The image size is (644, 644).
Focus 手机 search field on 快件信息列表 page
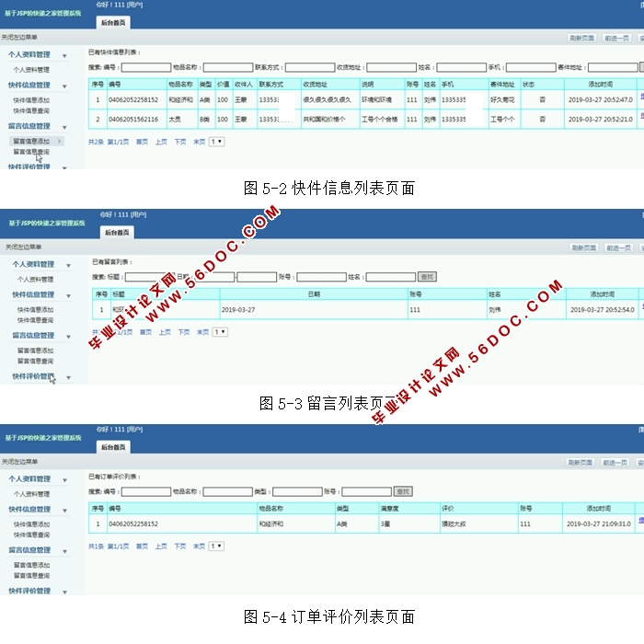531,67
